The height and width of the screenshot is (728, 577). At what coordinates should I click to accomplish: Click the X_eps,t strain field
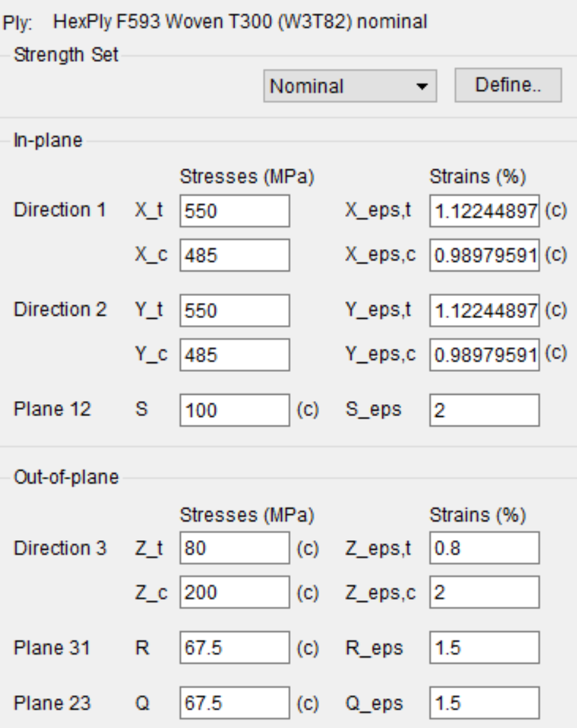tap(484, 211)
